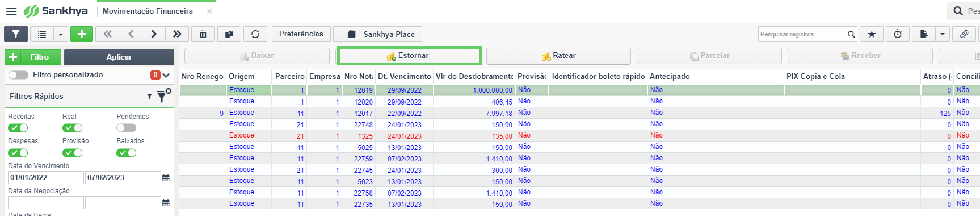Go to first record

click(107, 34)
